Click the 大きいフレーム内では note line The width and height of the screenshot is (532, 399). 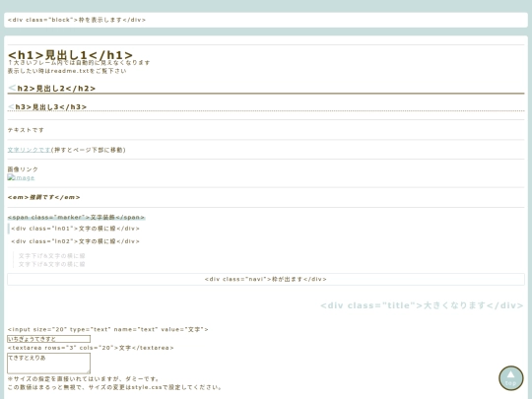click(79, 62)
